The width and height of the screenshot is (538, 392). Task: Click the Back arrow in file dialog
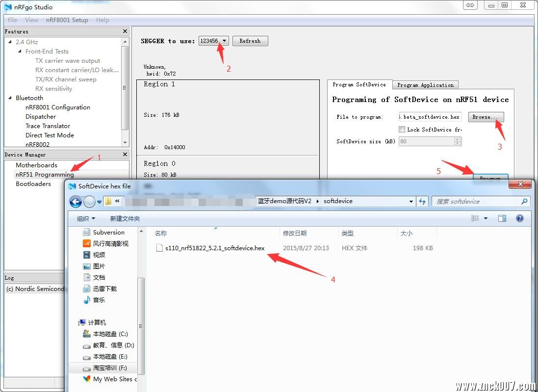click(x=76, y=202)
